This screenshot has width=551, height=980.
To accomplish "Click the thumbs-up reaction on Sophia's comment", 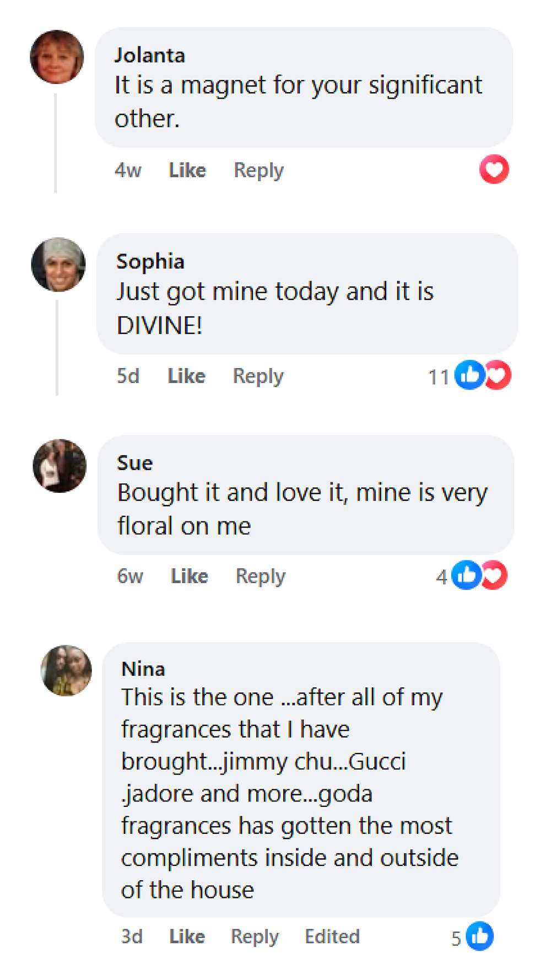I will 469,375.
